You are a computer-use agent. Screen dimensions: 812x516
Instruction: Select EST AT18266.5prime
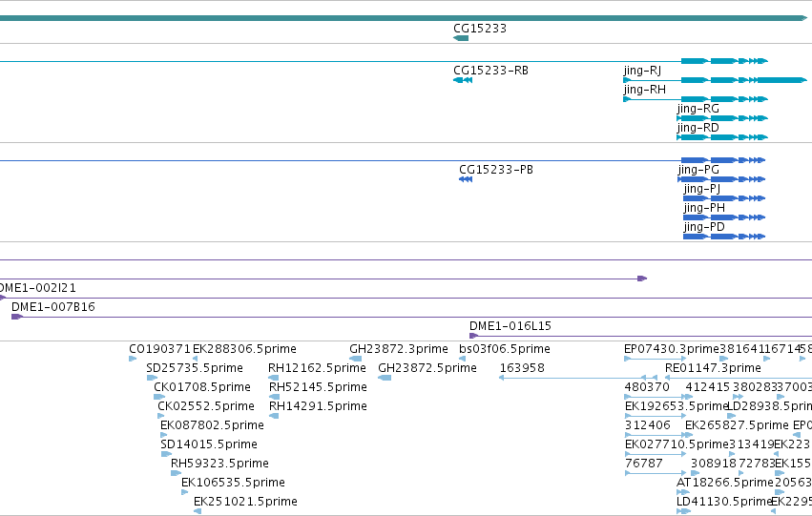click(x=725, y=483)
